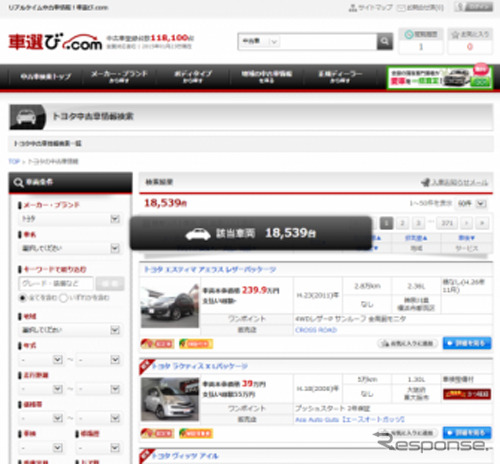Image resolution: width=500 pixels, height=464 pixels.
Task: Click the magnifier search button in header
Action: click(x=384, y=41)
